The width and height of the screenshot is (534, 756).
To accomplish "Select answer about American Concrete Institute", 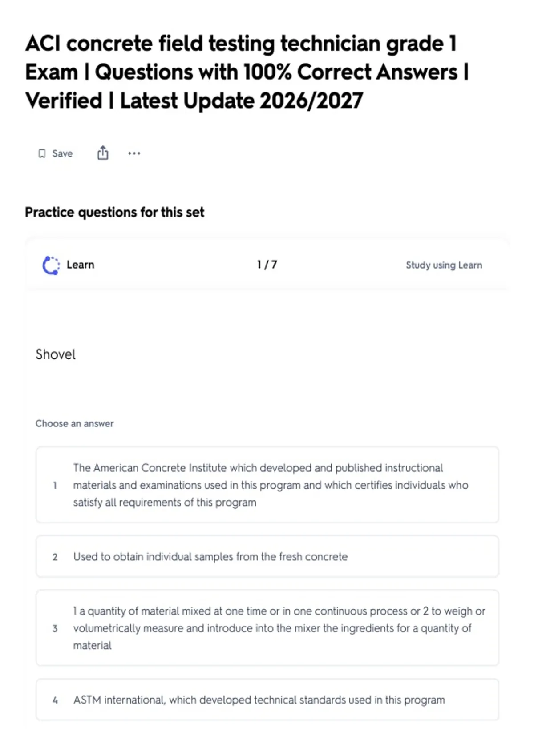I will [x=267, y=485].
